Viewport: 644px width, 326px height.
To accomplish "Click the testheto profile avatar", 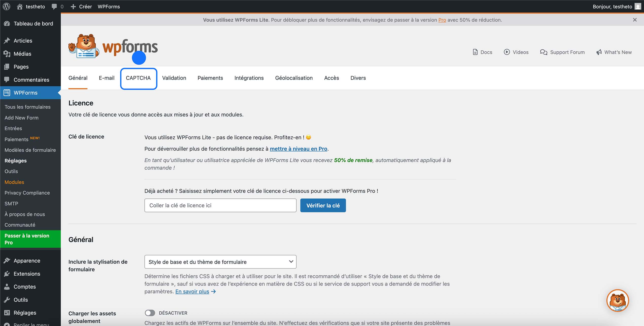I will point(637,6).
